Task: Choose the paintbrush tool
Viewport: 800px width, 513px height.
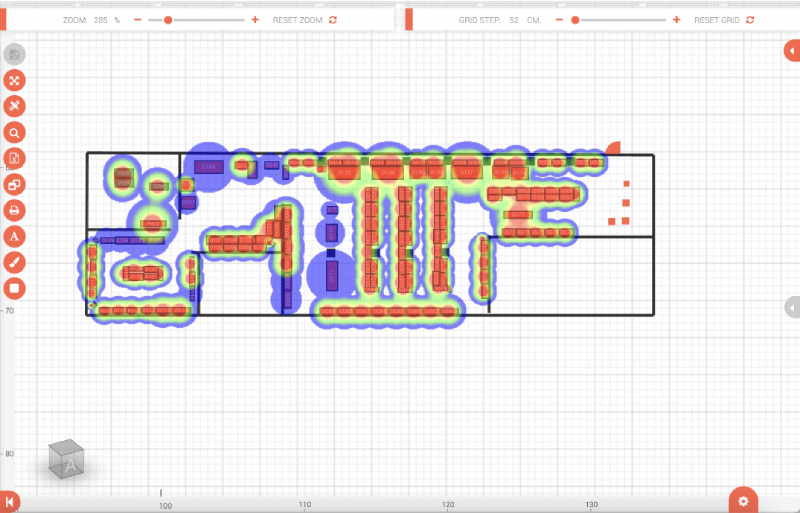Action: click(x=14, y=262)
